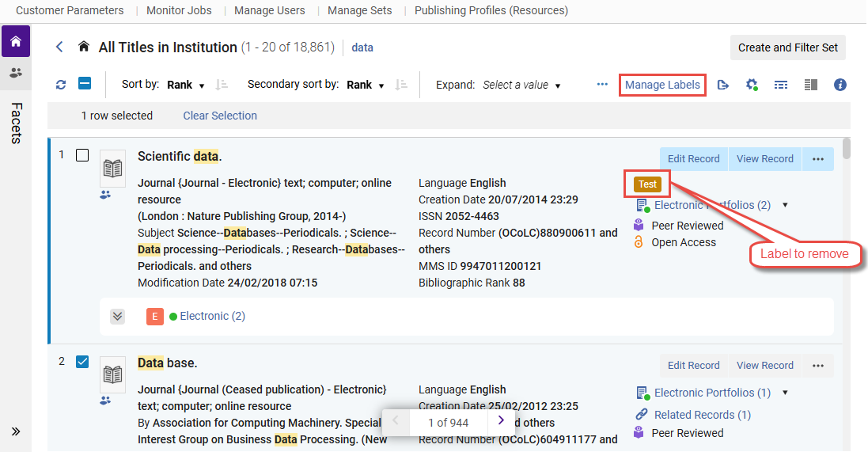868x452 pixels.
Task: Check the Scientific data row checkbox
Action: coord(82,155)
